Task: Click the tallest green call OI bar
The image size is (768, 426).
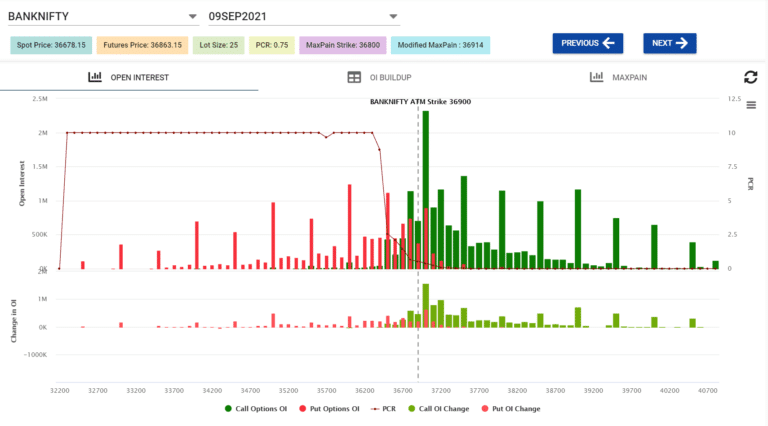Action: click(426, 189)
